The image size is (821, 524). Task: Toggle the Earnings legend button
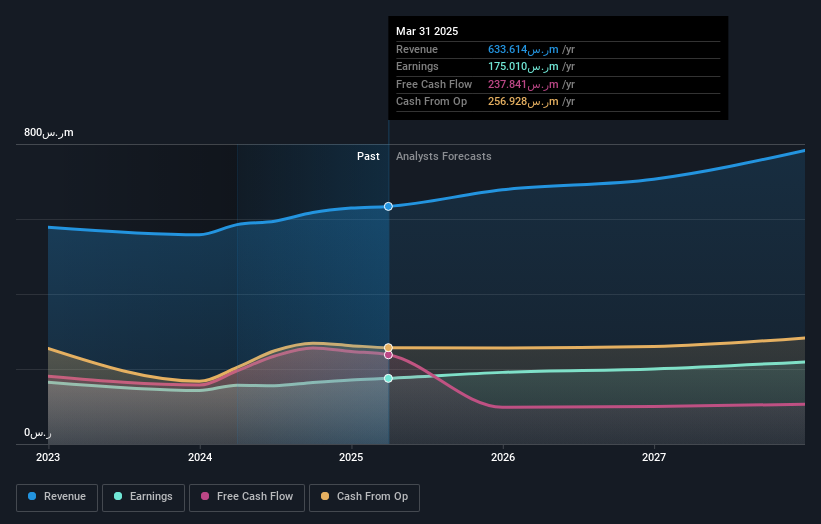point(143,497)
